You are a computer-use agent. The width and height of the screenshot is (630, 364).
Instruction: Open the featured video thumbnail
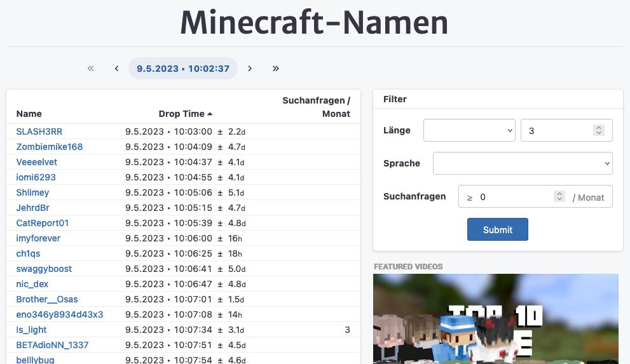point(496,319)
